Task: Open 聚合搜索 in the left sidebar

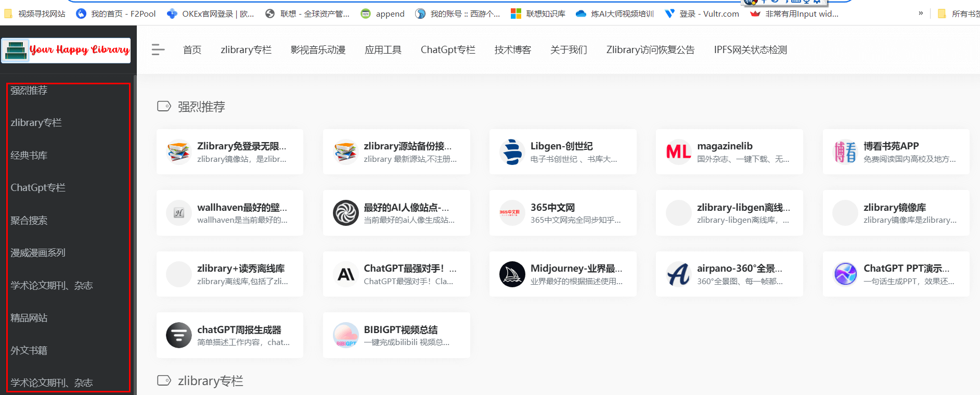Action: coord(29,221)
